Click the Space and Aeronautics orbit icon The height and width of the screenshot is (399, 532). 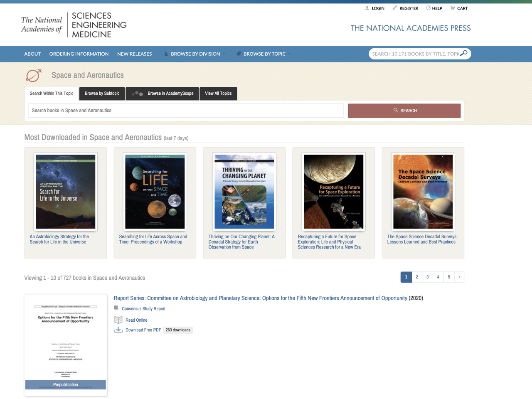tap(34, 75)
